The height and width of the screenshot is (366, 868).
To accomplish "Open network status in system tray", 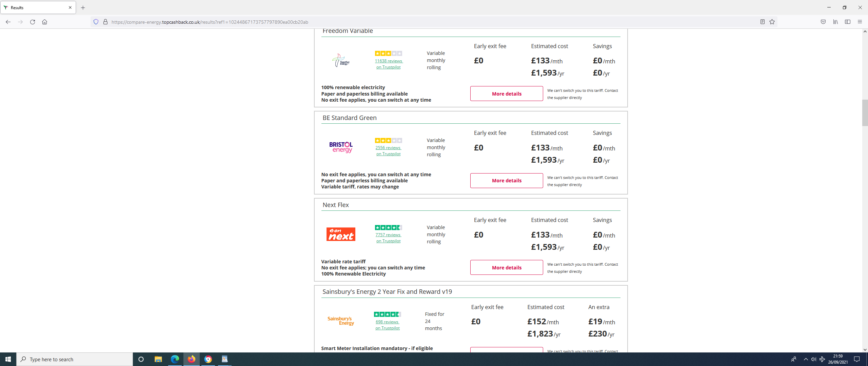I will pos(822,359).
